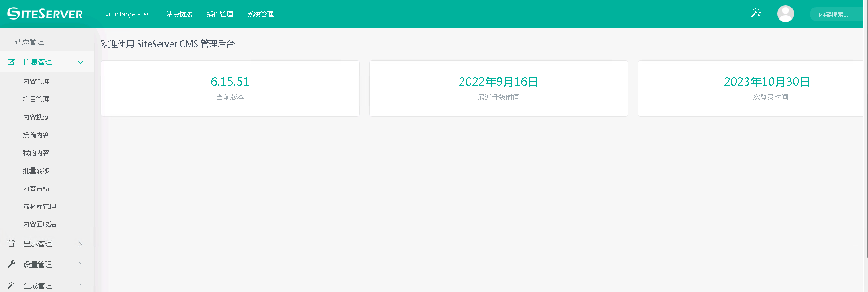868x292 pixels.
Task: Open the magic wand tool icon
Action: pyautogui.click(x=755, y=13)
